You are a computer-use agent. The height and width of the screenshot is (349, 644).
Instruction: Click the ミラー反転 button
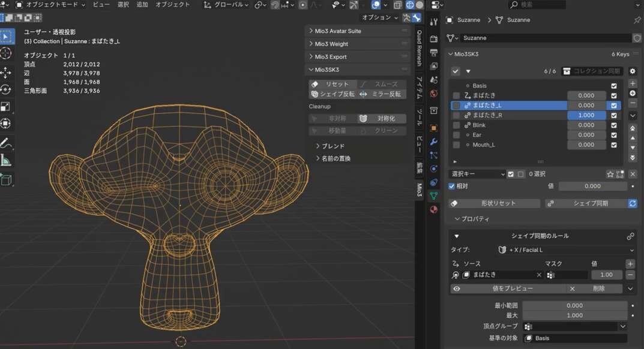coord(382,94)
